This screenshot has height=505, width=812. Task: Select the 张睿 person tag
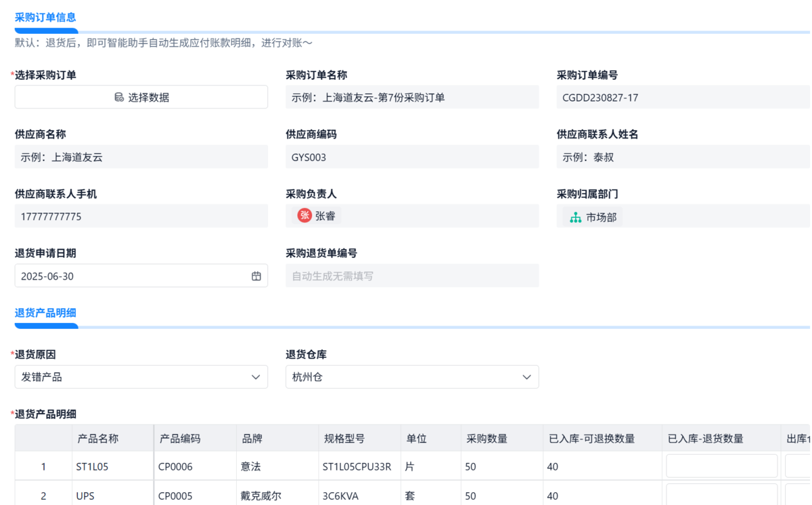click(x=317, y=216)
